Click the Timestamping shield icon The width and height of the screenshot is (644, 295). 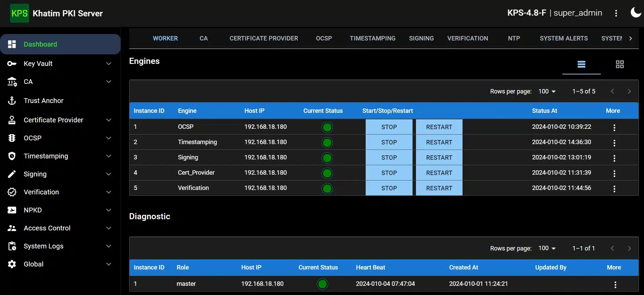coord(12,156)
